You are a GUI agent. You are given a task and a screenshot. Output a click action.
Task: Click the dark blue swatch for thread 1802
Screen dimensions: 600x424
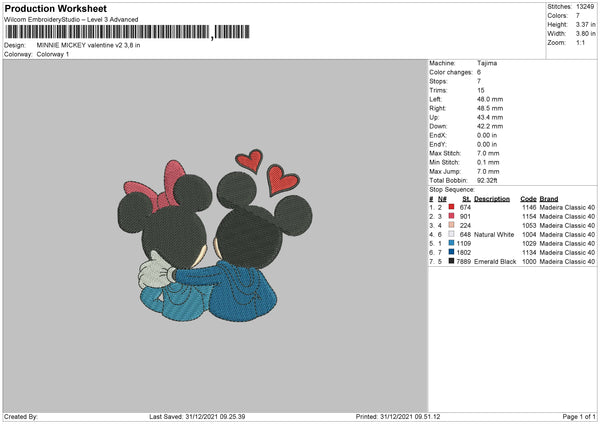(451, 252)
